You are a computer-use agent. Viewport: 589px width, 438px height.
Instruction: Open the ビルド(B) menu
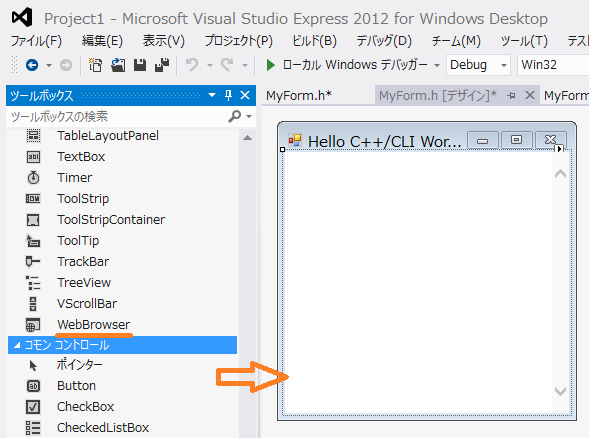(315, 41)
